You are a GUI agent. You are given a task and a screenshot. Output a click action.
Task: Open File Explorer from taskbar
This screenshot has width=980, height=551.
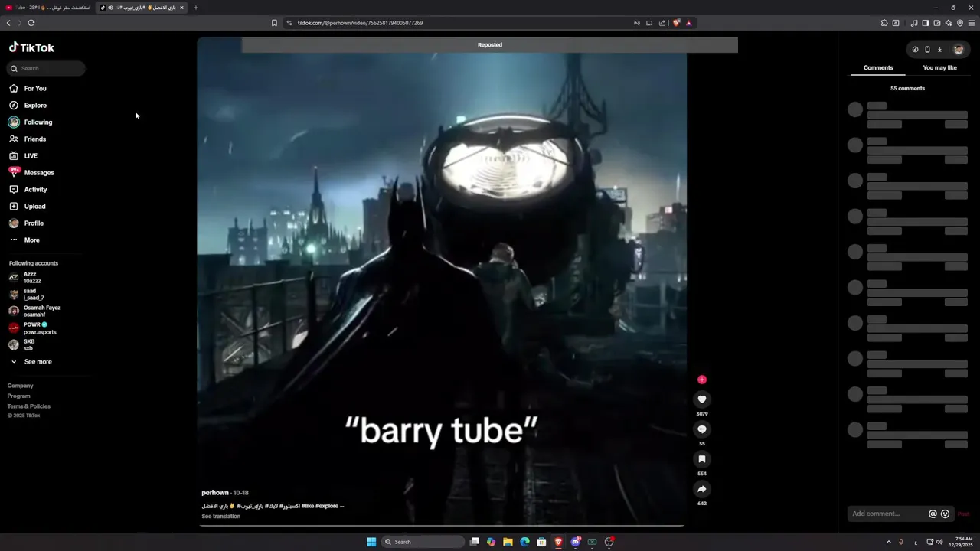tap(508, 542)
